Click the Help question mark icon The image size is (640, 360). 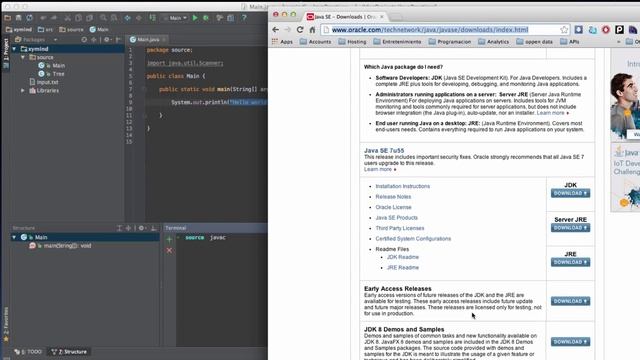(244, 18)
